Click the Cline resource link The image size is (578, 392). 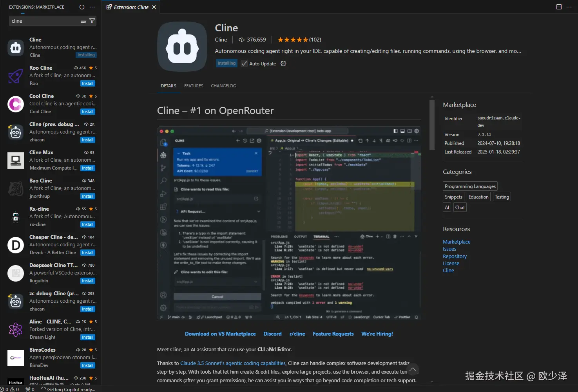click(x=448, y=270)
